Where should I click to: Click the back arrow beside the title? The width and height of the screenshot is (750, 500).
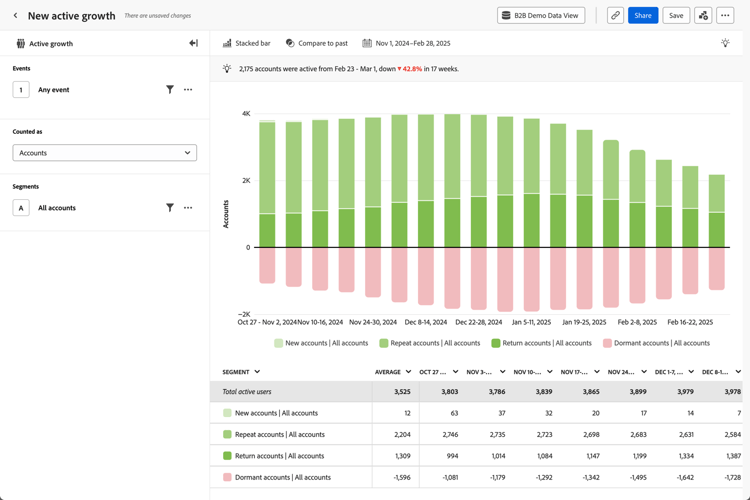click(15, 16)
